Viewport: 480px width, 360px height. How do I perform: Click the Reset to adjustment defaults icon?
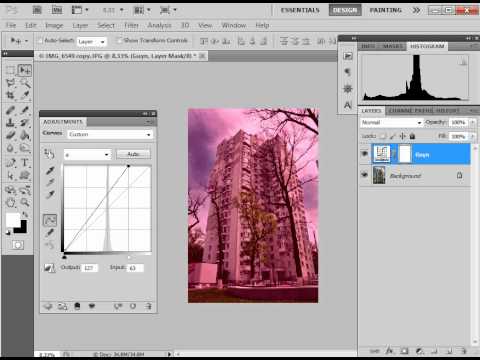[133, 306]
